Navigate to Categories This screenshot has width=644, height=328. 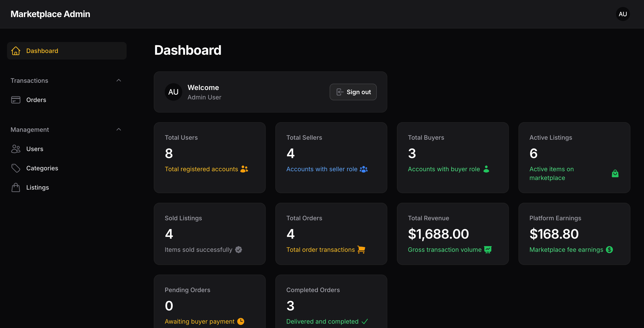(x=67, y=168)
